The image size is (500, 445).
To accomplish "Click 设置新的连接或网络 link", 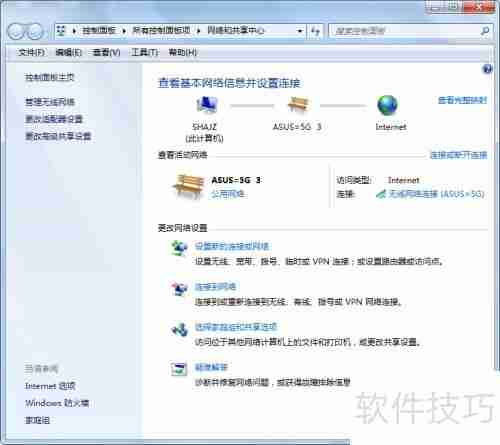I will coord(232,246).
